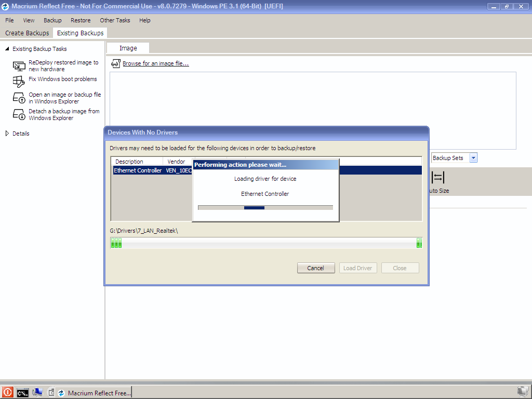Click ReDeploy restored image to new hardware
This screenshot has width=532, height=399.
63,66
